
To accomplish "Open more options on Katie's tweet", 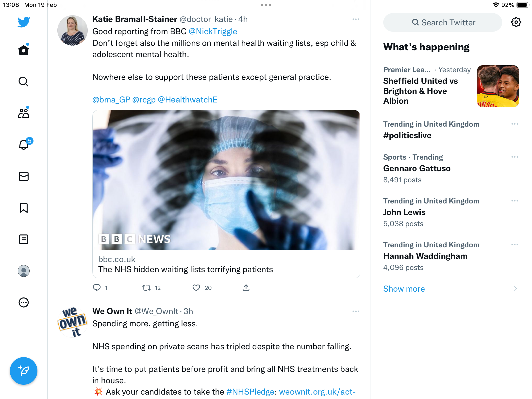I will click(x=356, y=19).
